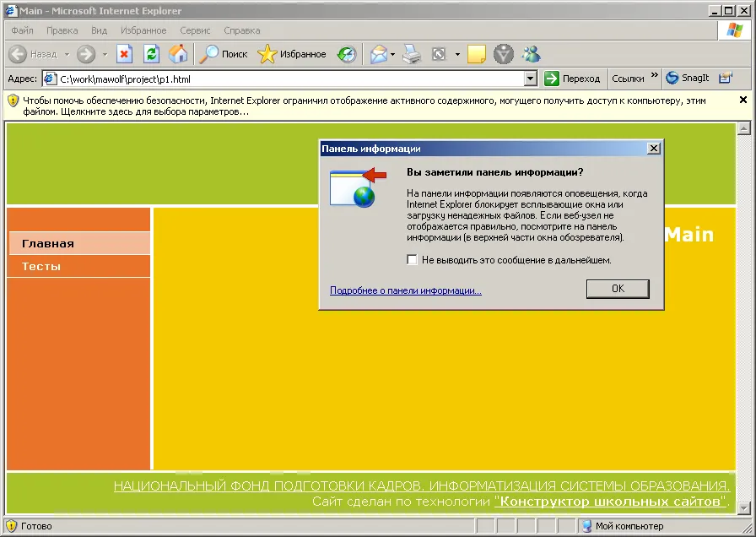
Task: Click the Forward arrow button
Action: 86,54
